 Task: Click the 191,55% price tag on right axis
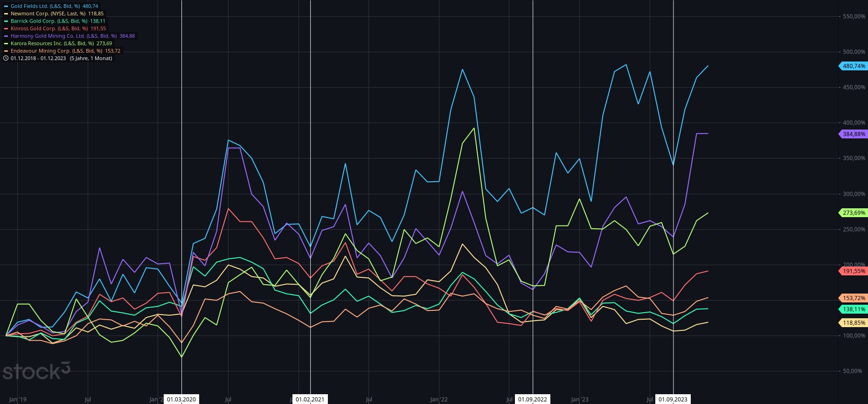(x=853, y=271)
